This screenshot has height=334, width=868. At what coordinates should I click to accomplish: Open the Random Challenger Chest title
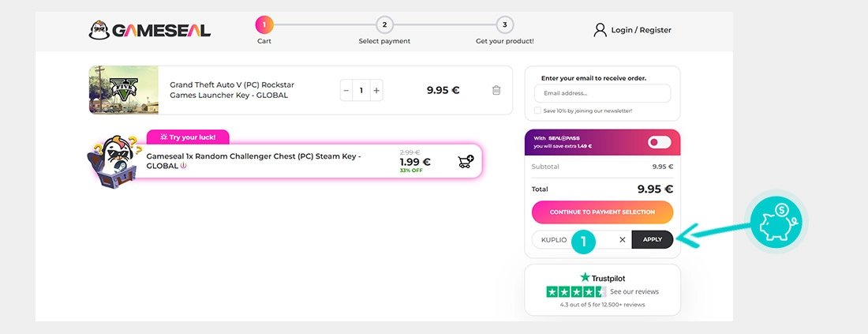tap(253, 161)
